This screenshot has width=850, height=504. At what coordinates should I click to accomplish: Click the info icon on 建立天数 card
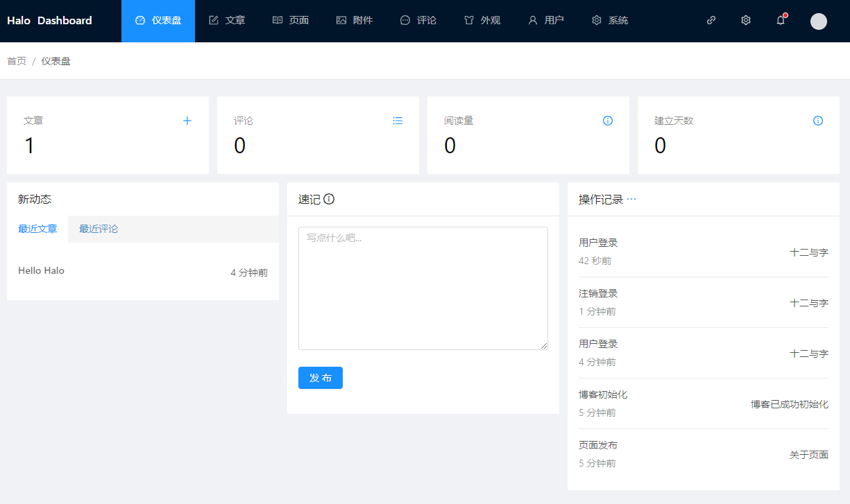pos(818,121)
